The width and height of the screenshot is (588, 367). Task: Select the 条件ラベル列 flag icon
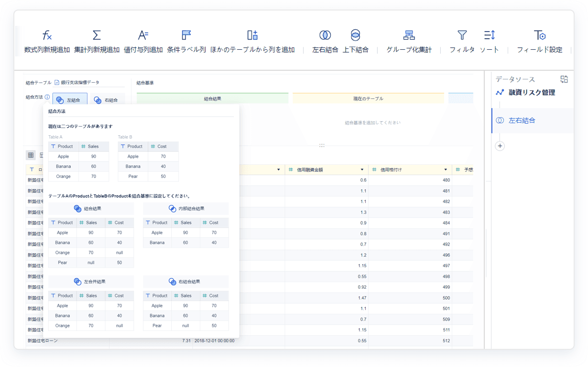[x=186, y=35]
